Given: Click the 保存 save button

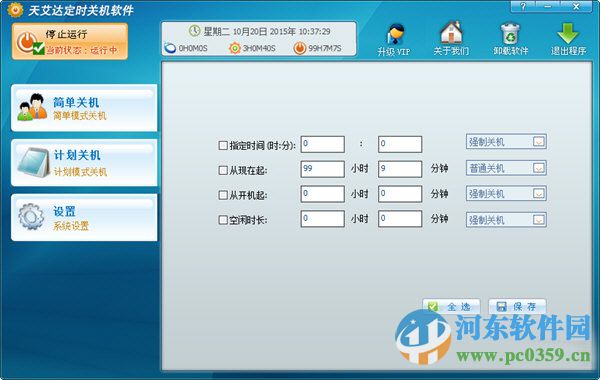Looking at the screenshot, I should (517, 307).
